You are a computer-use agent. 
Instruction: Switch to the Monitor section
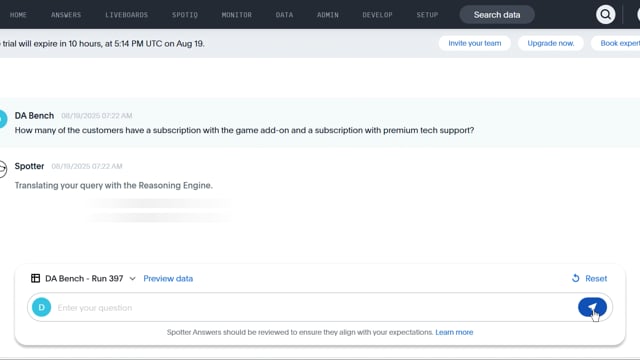coord(237,15)
